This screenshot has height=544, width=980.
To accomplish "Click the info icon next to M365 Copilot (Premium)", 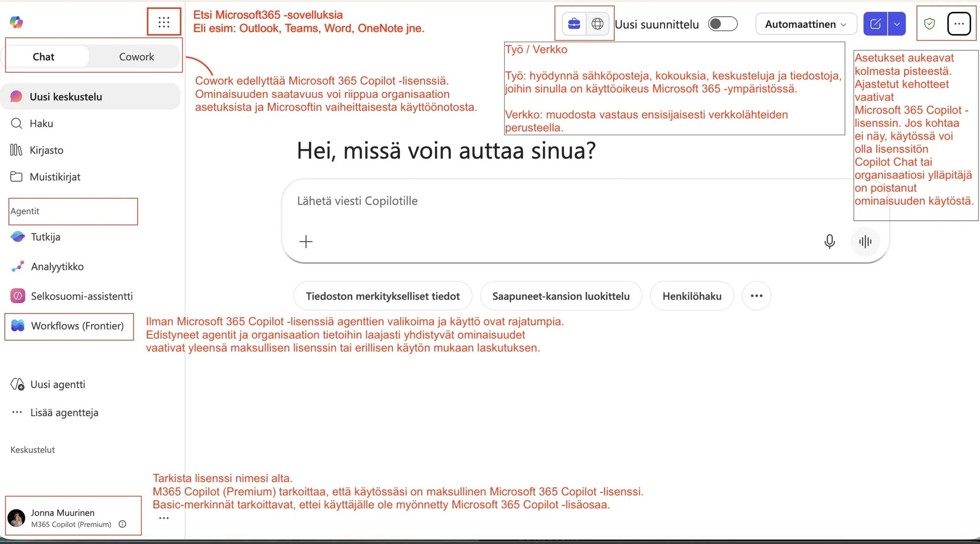I will pyautogui.click(x=122, y=524).
